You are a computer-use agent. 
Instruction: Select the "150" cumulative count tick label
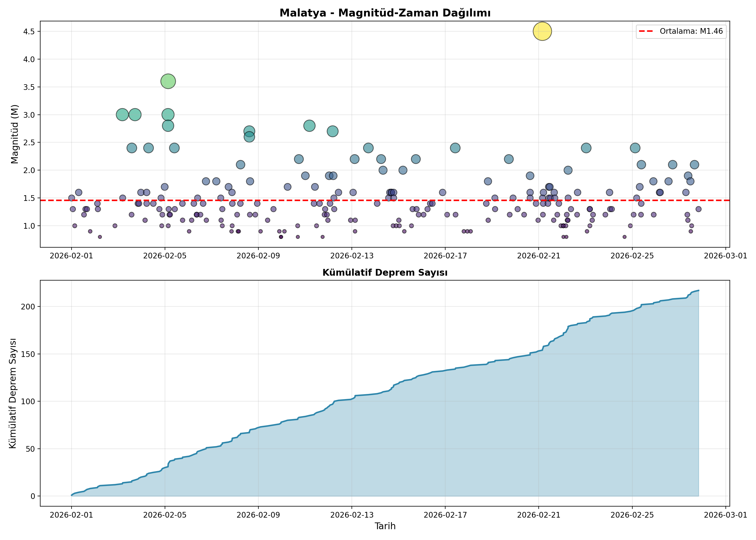[28, 354]
